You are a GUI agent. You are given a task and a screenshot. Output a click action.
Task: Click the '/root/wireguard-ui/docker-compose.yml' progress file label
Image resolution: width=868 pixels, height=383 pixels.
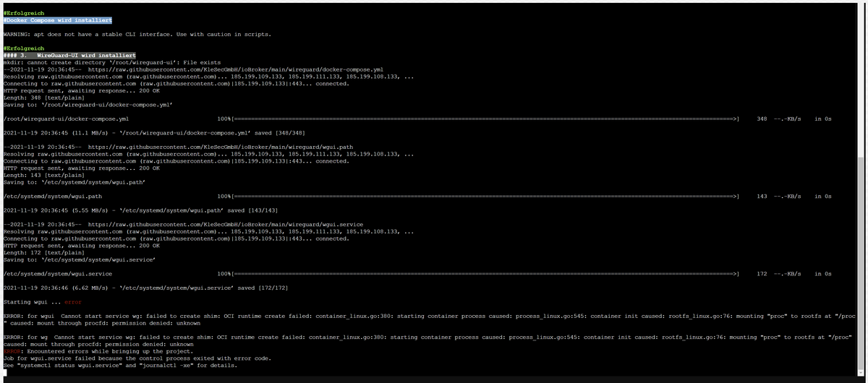67,118
